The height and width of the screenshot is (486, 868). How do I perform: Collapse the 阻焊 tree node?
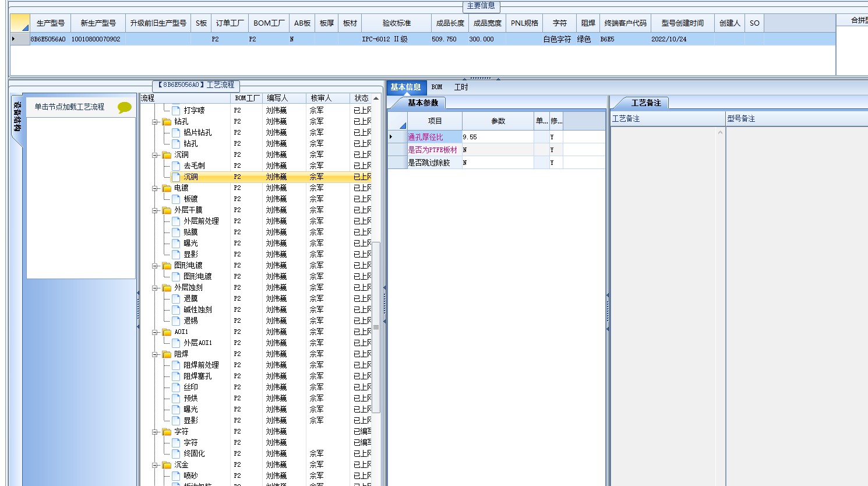pos(156,354)
